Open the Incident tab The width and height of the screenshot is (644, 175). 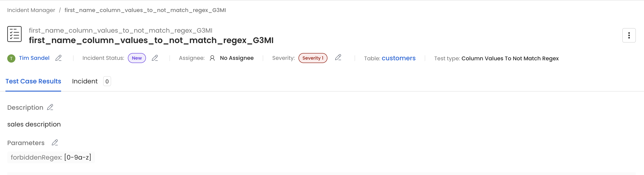tap(85, 81)
